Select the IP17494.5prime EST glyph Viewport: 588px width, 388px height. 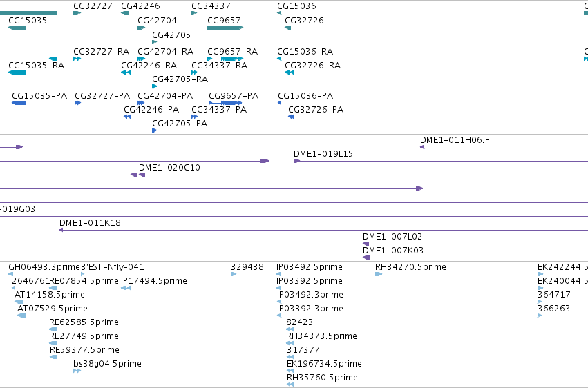point(126,288)
